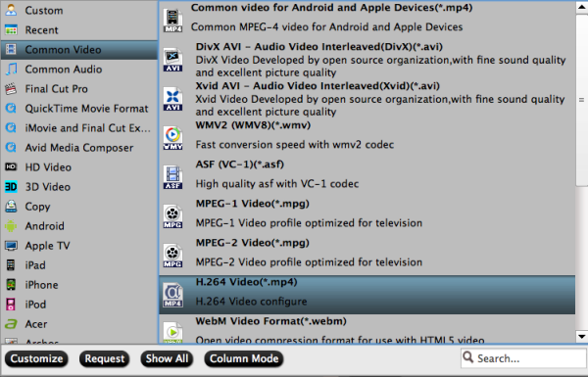Choose the iPhone category label
The height and width of the screenshot is (377, 588).
point(41,285)
